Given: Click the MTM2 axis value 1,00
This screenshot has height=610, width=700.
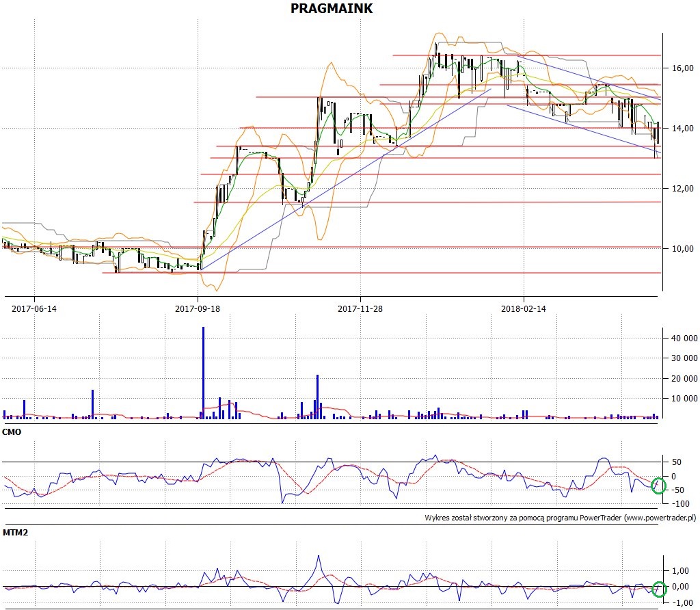Looking at the screenshot, I should pos(680,571).
